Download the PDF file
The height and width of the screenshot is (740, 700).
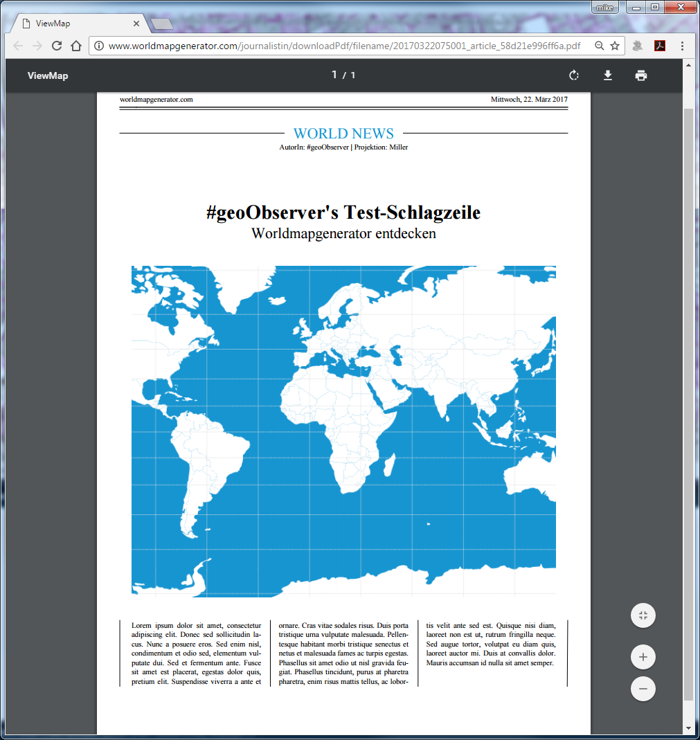pyautogui.click(x=608, y=75)
